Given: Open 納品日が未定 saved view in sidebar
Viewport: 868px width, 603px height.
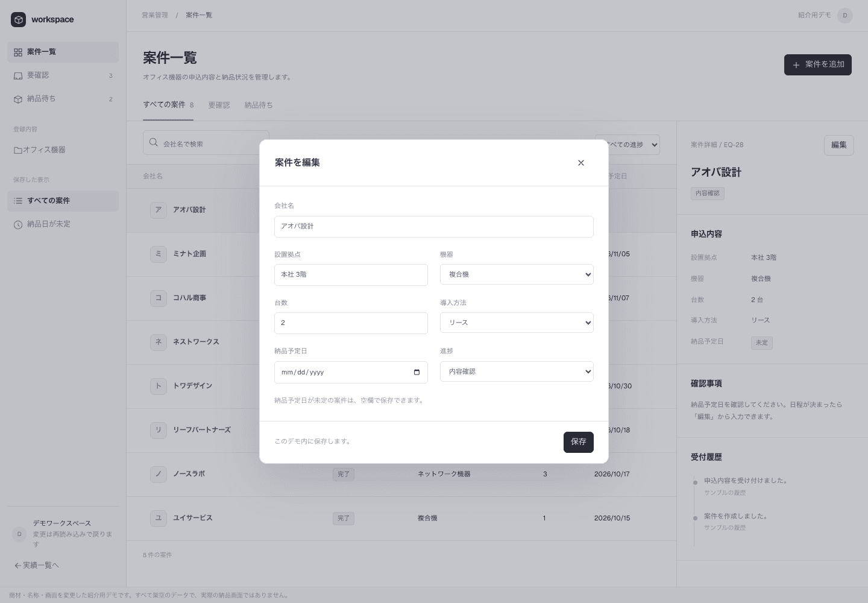Looking at the screenshot, I should tap(63, 224).
